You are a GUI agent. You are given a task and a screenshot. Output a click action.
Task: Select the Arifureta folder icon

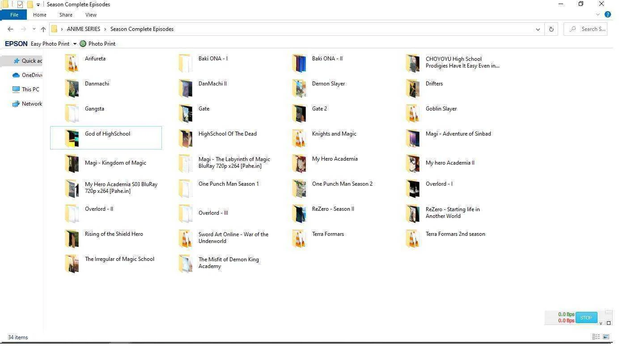(72, 63)
